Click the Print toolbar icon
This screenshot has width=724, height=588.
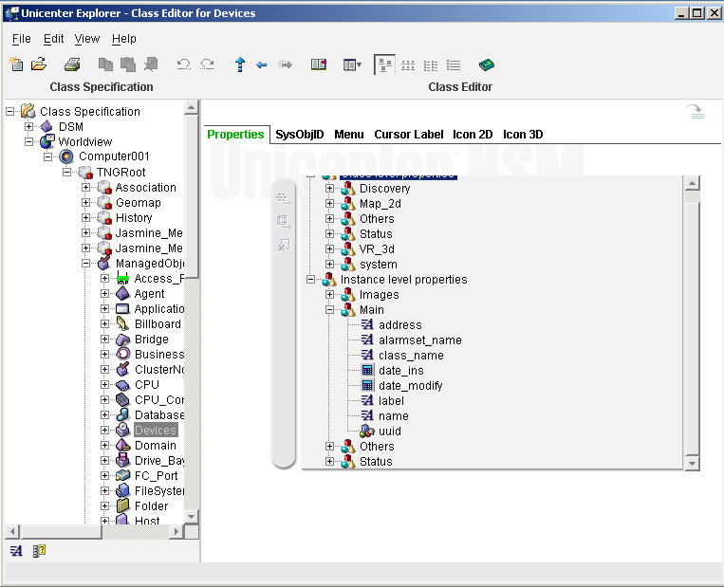click(72, 64)
